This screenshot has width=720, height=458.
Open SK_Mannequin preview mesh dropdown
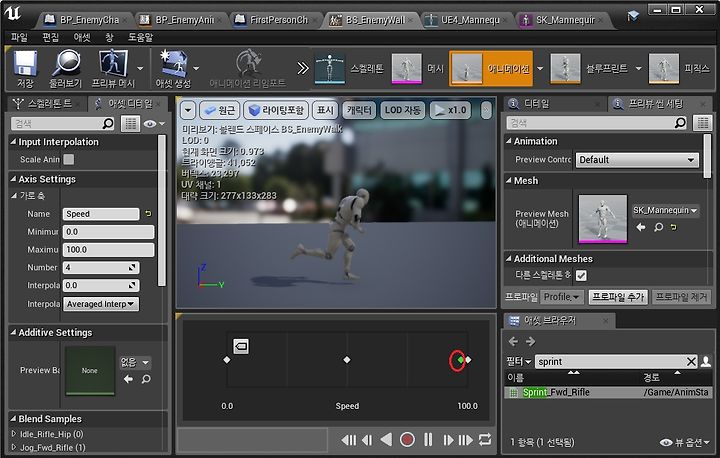click(x=665, y=210)
